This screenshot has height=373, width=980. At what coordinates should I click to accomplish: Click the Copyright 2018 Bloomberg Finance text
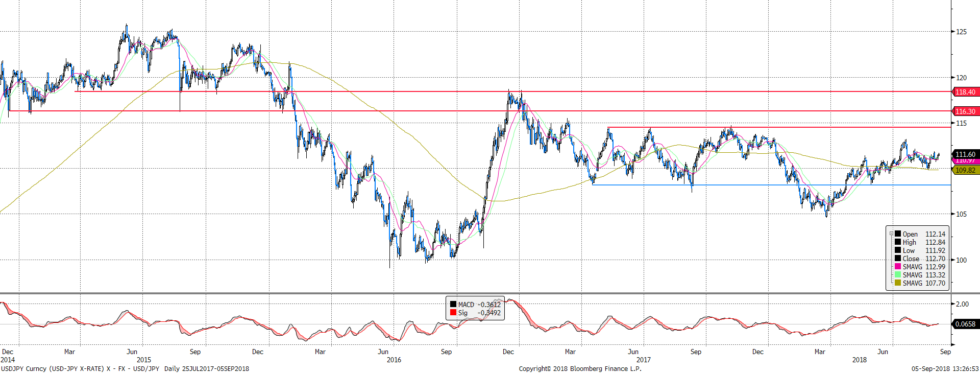coord(580,368)
